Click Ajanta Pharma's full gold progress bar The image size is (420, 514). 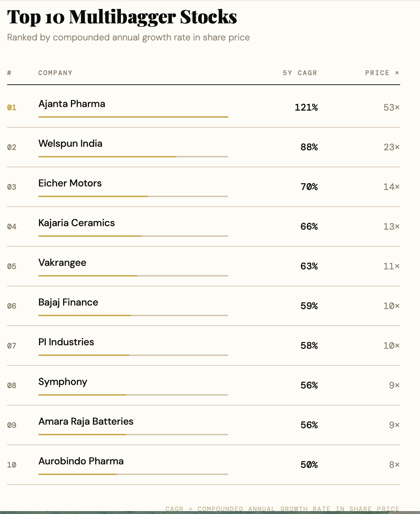[133, 117]
